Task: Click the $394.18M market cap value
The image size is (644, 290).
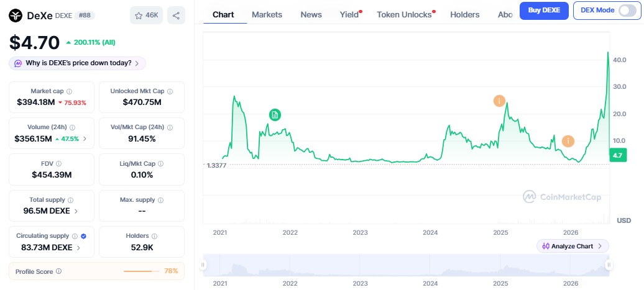Action: click(35, 102)
